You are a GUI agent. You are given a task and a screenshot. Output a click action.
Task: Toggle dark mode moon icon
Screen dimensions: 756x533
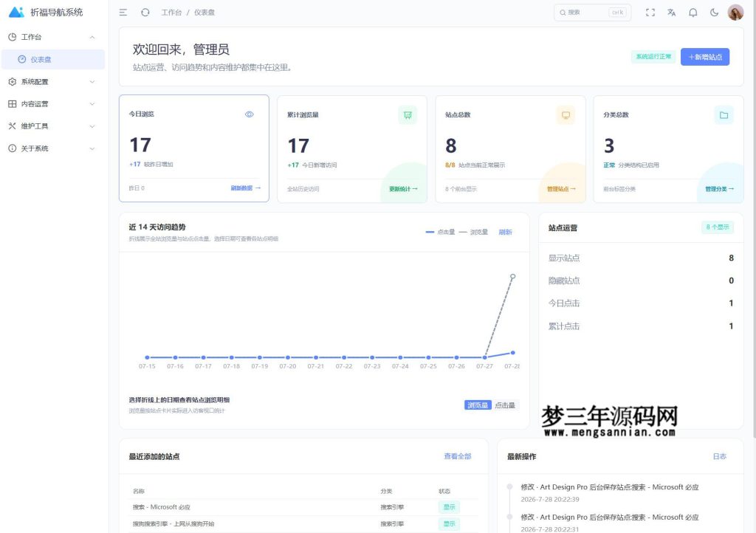[x=714, y=13]
